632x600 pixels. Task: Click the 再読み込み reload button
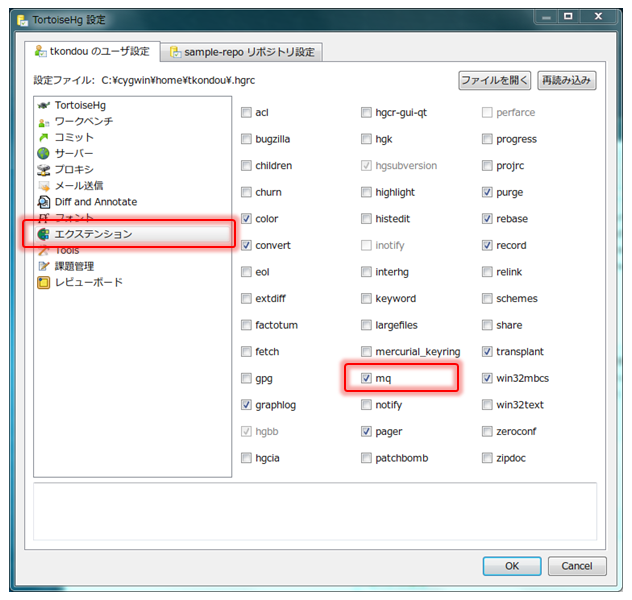coord(567,81)
